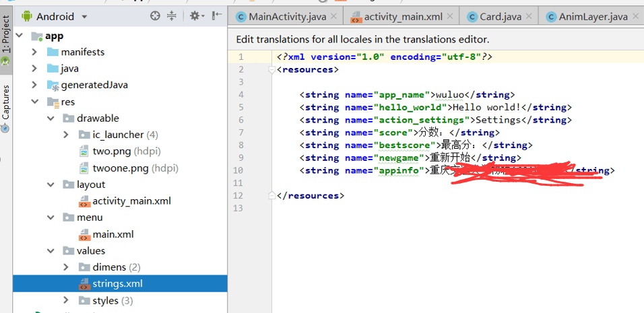
Task: Close the MainActivity.java tab
Action: tap(333, 16)
